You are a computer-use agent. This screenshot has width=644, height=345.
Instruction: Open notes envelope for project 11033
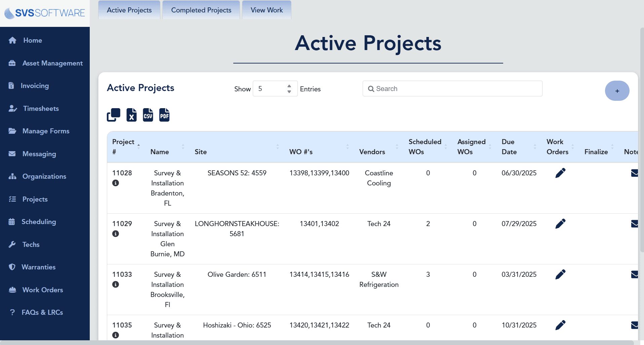click(634, 274)
